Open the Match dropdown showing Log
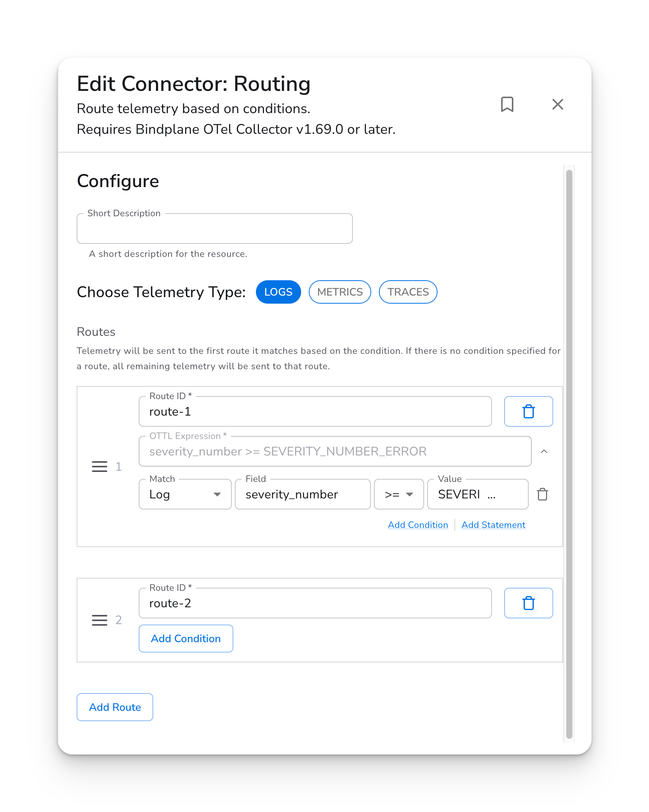 pos(185,494)
